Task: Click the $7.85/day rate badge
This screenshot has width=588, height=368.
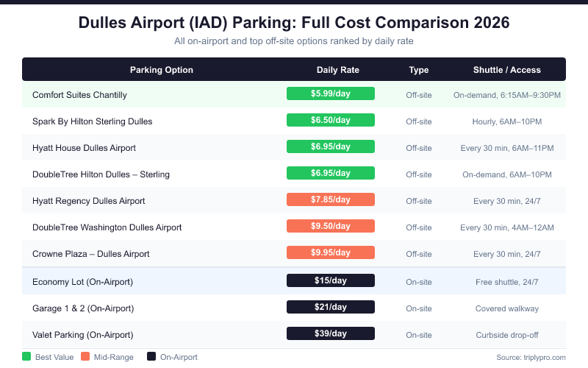Action: pyautogui.click(x=331, y=199)
